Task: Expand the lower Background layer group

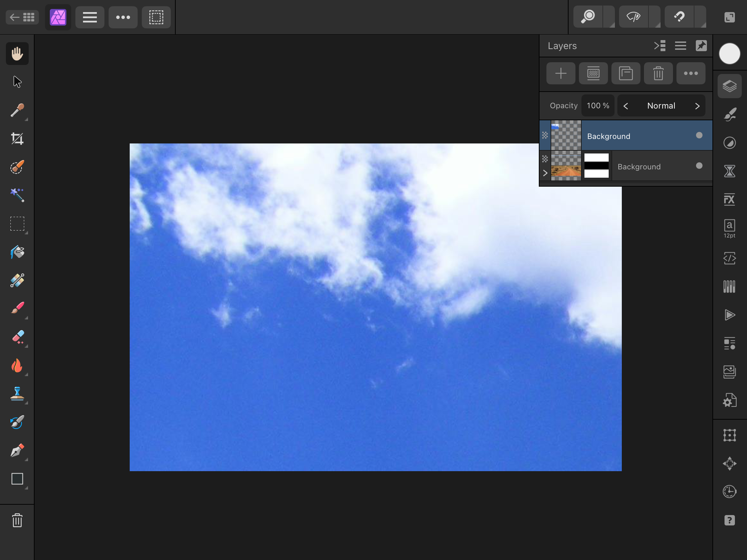Action: [x=545, y=173]
